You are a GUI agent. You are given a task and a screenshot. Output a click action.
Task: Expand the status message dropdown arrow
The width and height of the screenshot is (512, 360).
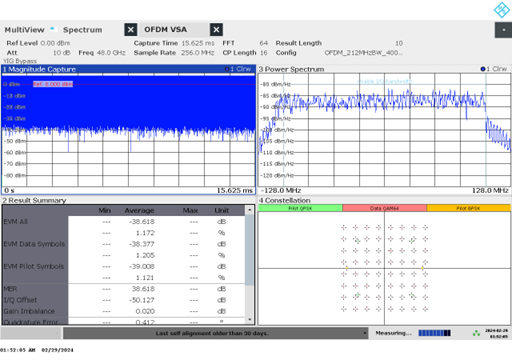(365, 333)
